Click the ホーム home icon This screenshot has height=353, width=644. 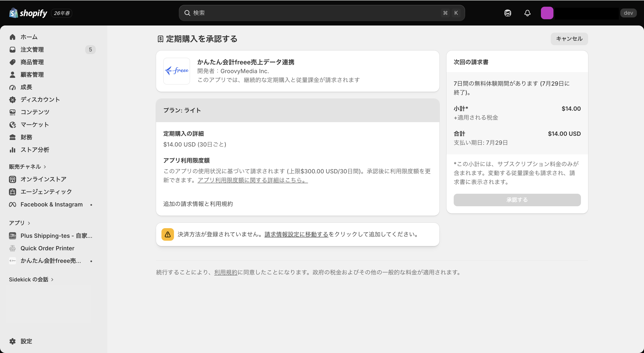pos(13,37)
